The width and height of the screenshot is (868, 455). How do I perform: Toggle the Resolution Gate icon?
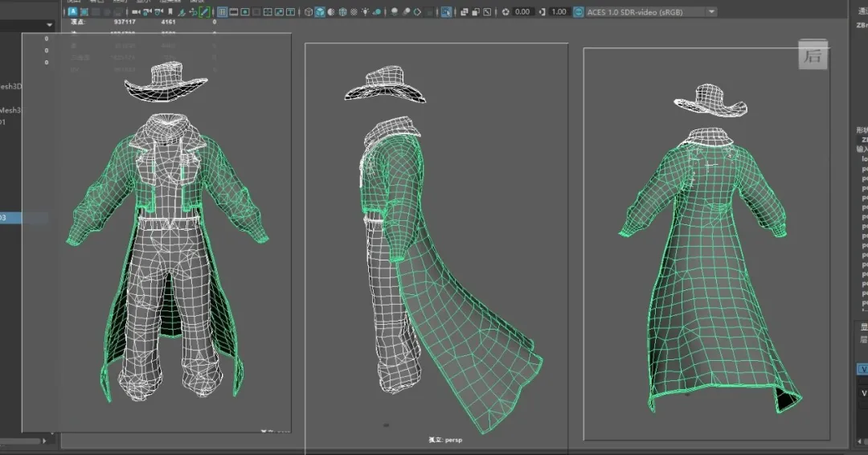pyautogui.click(x=245, y=11)
